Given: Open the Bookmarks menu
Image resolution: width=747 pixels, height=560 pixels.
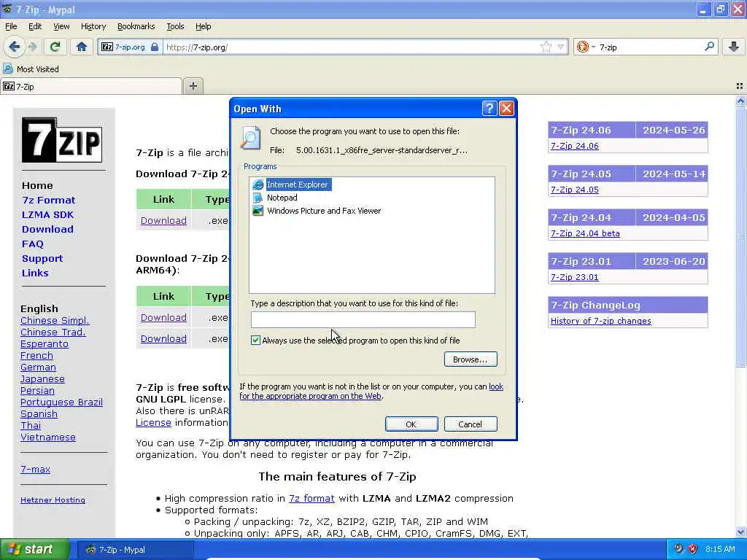Looking at the screenshot, I should pos(136,26).
